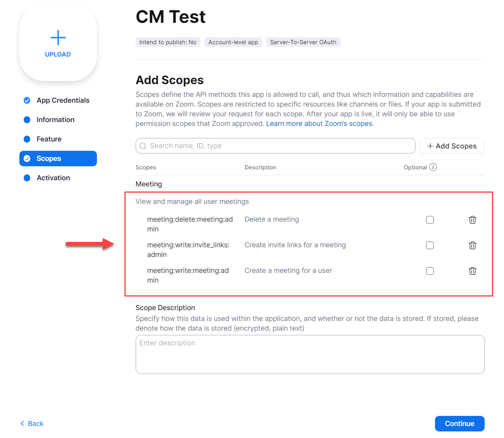Open the Activation step
The height and width of the screenshot is (438, 504).
pos(53,178)
